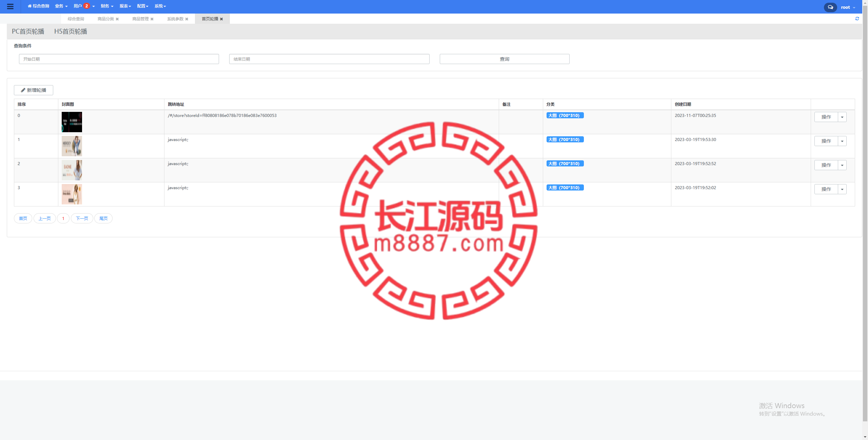
Task: Click the 大图 (700*310) tag in row 3
Action: coord(565,188)
